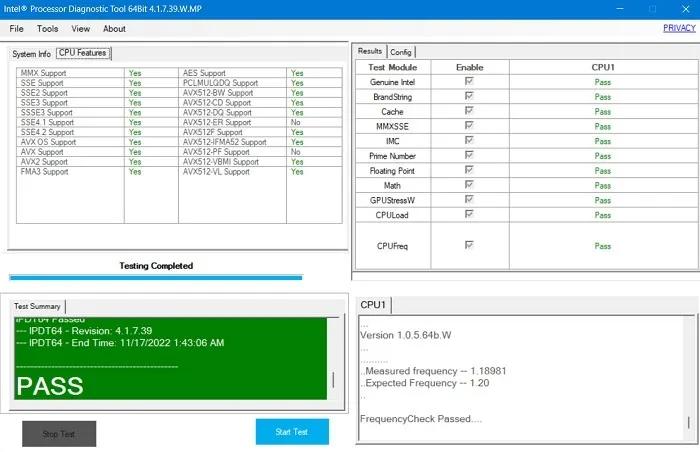The image size is (700, 452).
Task: Open the About menu
Action: 114,29
